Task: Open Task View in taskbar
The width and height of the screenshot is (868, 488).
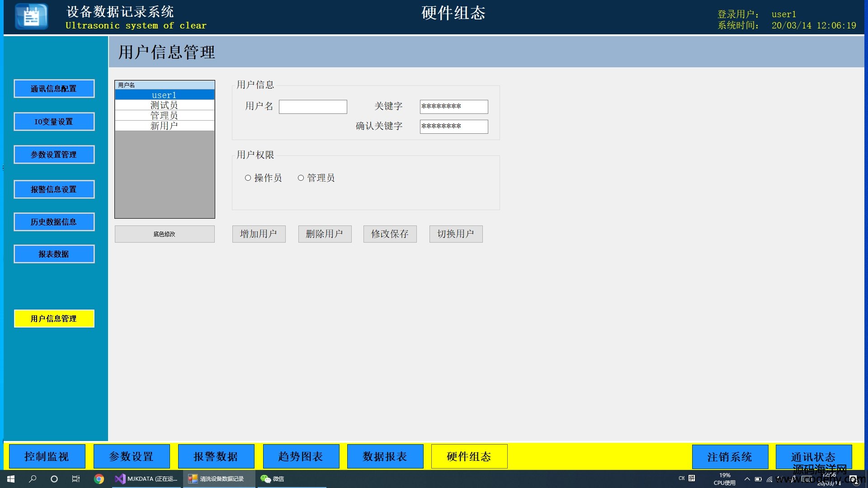Action: [x=76, y=479]
